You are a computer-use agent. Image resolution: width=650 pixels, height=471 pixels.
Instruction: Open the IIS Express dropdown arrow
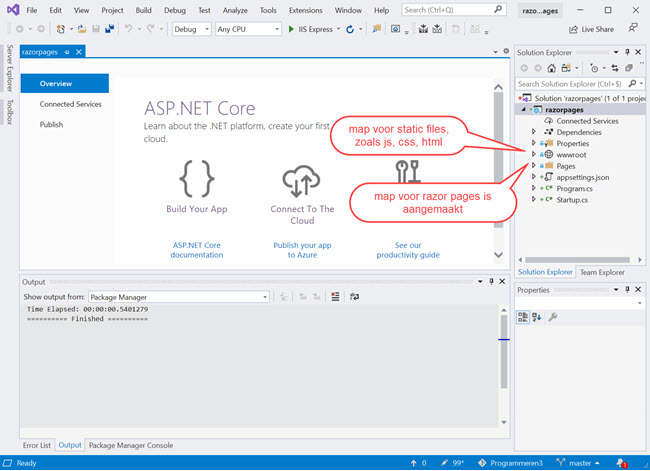coord(338,29)
